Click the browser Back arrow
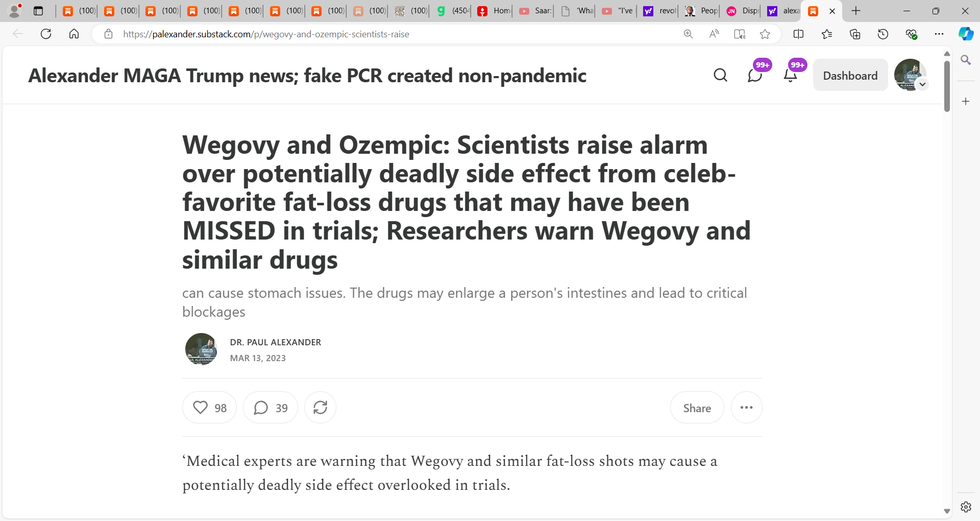Screen dimensions: 980x521 pos(18,34)
